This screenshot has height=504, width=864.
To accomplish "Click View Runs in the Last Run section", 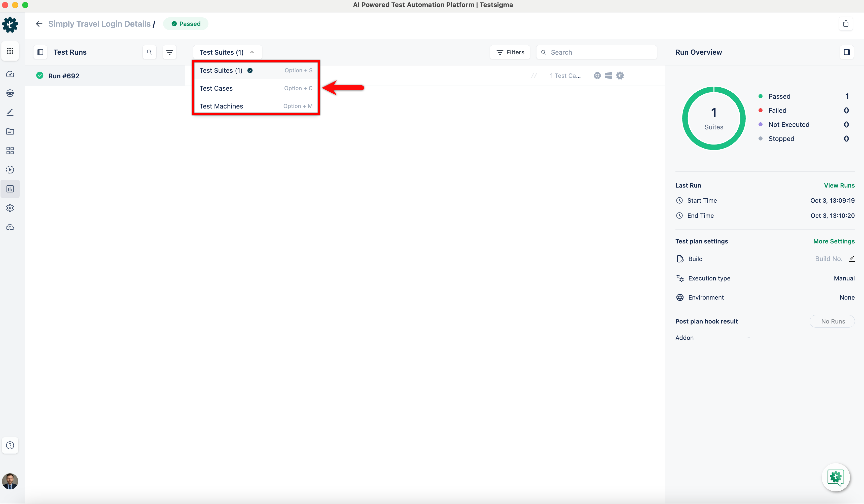I will pos(839,185).
